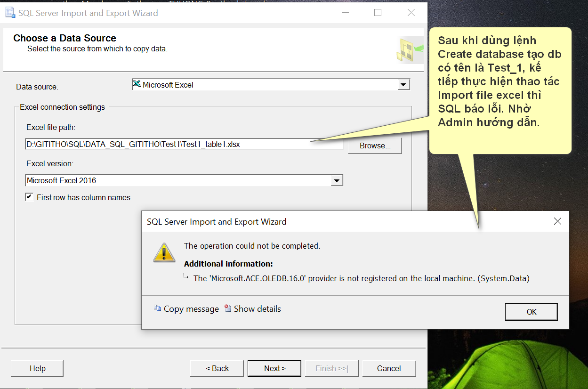
Task: Click the < Back button
Action: pyautogui.click(x=217, y=368)
